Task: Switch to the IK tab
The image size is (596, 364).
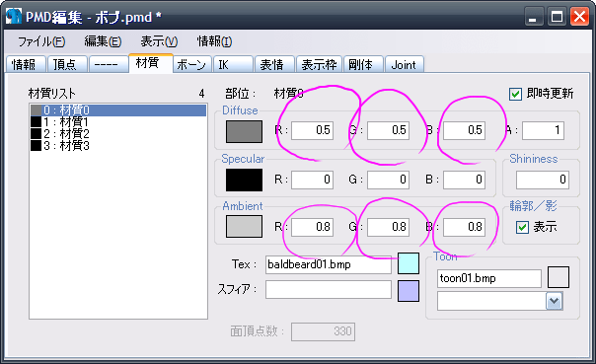Action: tap(234, 64)
